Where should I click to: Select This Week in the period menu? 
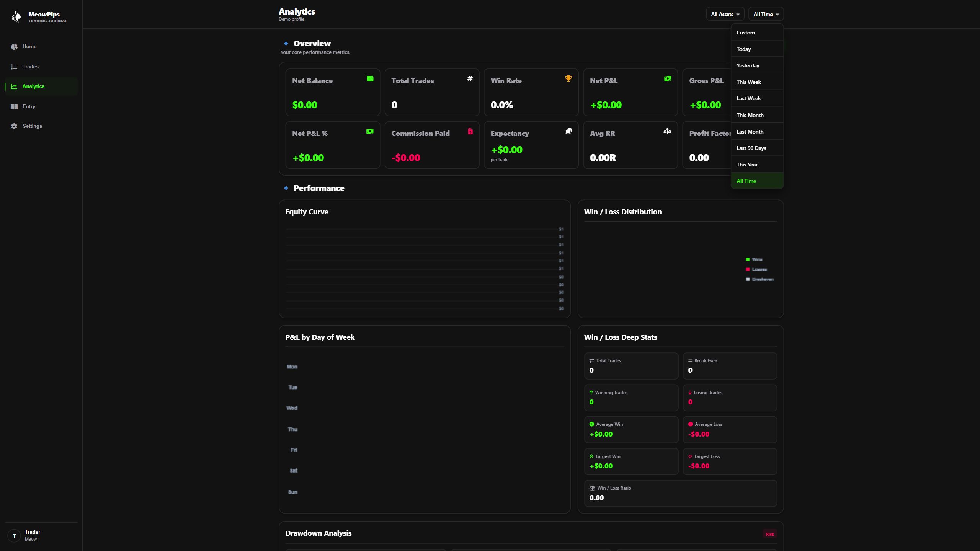(x=757, y=82)
